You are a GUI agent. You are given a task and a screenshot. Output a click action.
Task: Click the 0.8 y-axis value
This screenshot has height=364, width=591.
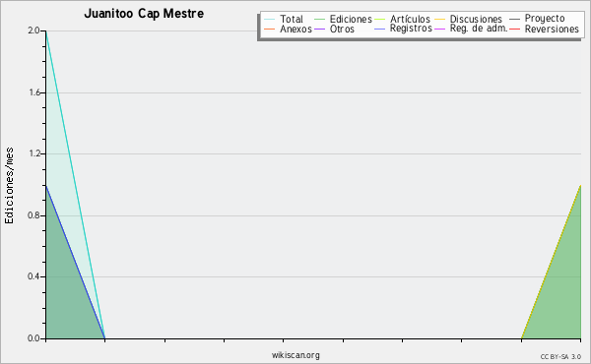(x=33, y=215)
